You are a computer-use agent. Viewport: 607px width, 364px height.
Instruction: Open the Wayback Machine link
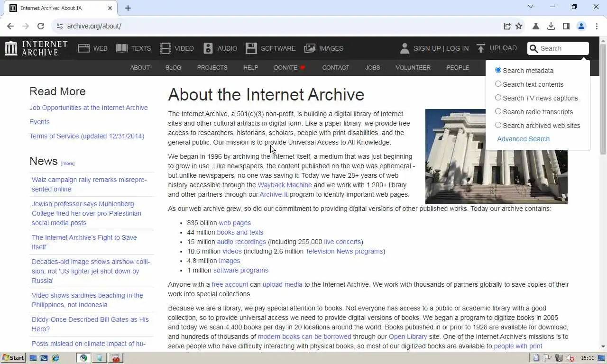coord(285,185)
